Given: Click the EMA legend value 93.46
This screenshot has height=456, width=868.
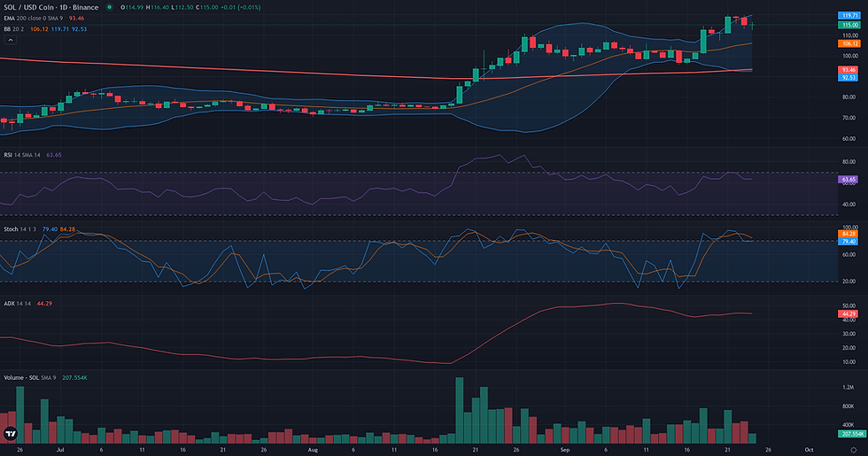Looking at the screenshot, I should tap(76, 19).
